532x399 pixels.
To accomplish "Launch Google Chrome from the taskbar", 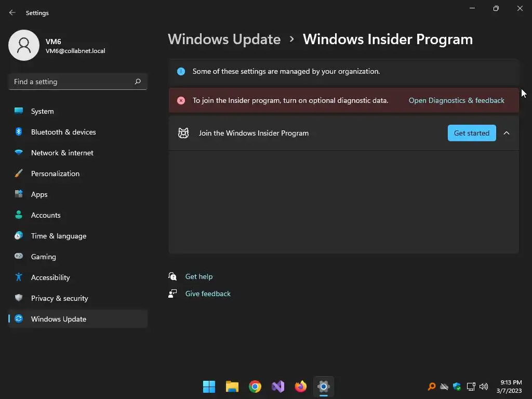I will (255, 387).
